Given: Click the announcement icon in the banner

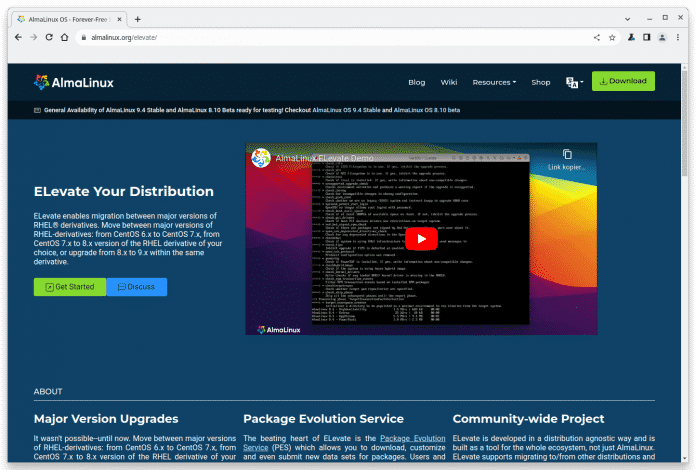Looking at the screenshot, I should (37, 111).
